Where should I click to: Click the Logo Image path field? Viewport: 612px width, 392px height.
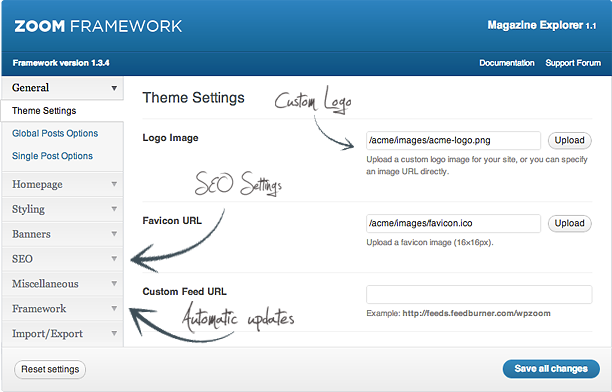(x=453, y=140)
